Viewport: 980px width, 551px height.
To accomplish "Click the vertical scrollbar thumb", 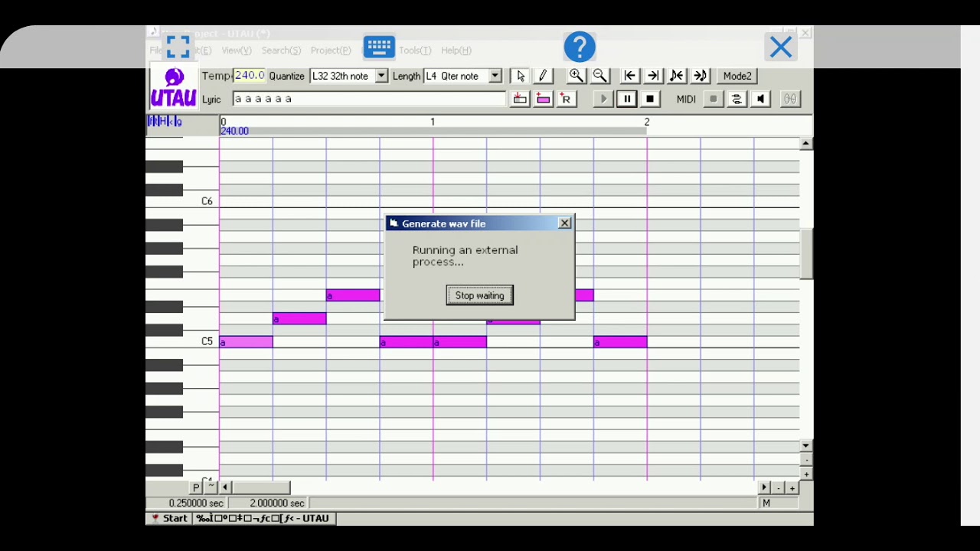I will [806, 253].
